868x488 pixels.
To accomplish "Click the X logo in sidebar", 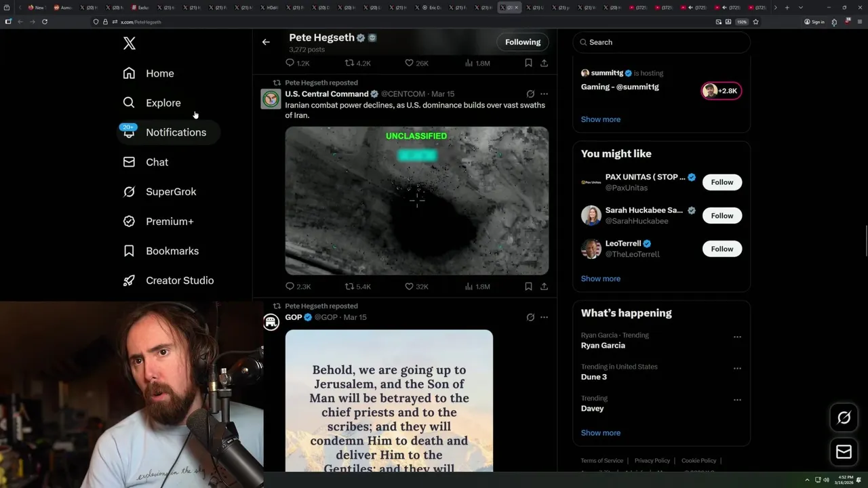I will (130, 43).
